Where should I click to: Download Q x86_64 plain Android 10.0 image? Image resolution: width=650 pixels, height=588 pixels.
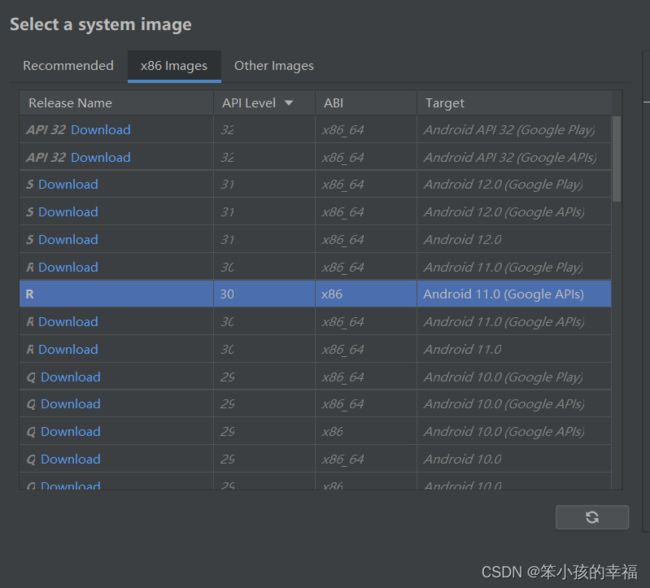point(70,459)
